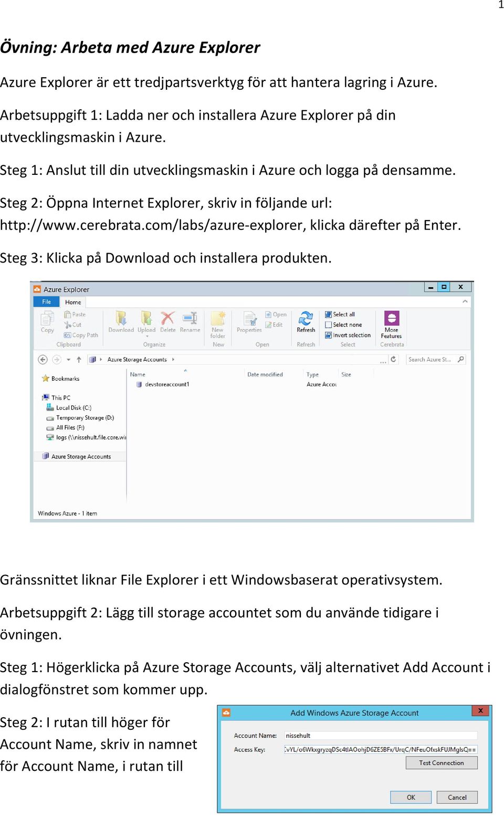Open recent locations dropdown arrow

point(69,360)
